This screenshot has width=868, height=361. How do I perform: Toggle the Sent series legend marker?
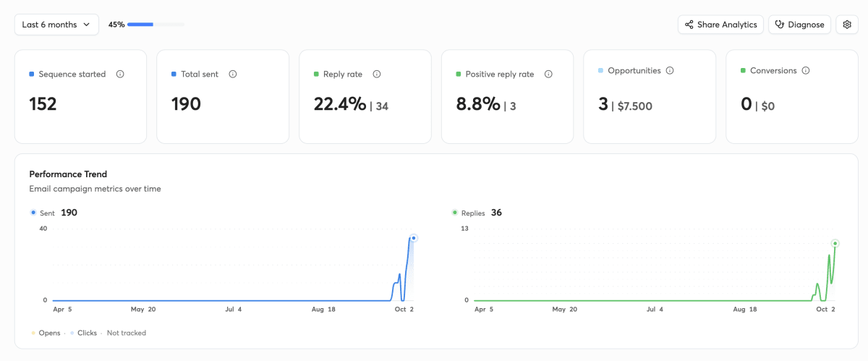(x=33, y=213)
